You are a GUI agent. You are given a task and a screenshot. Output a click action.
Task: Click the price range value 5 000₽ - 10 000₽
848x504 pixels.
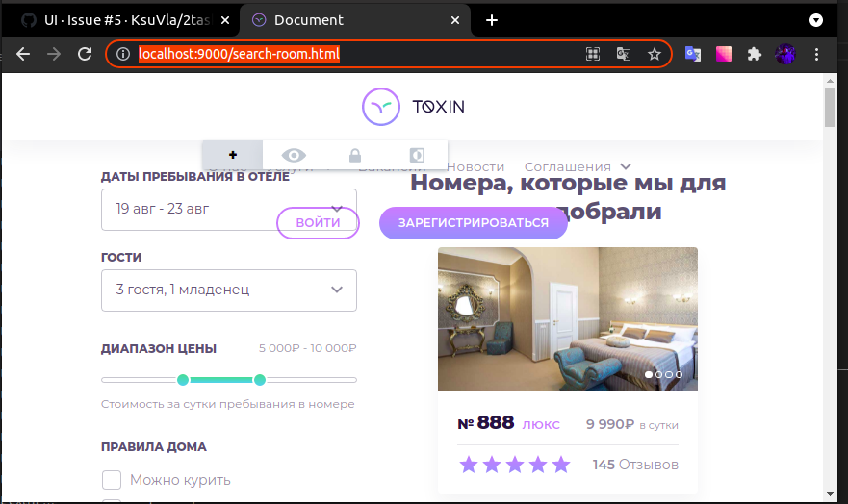(308, 348)
